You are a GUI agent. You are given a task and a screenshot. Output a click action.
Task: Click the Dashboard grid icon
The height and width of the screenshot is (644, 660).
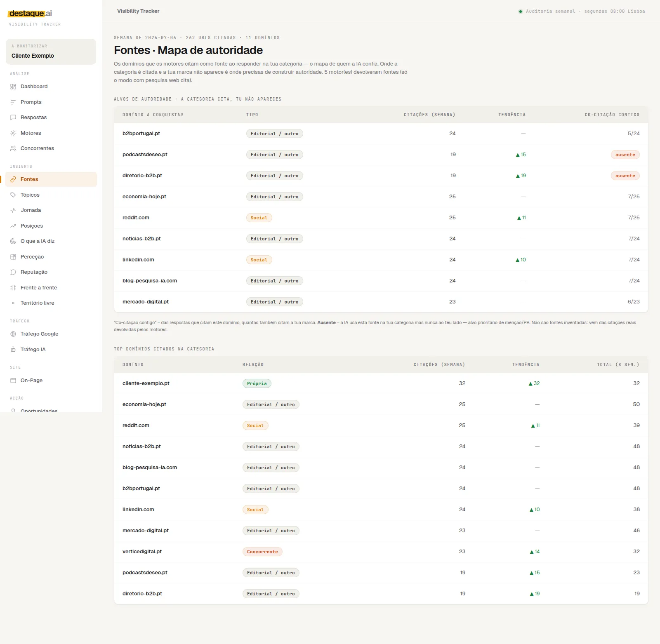tap(13, 87)
